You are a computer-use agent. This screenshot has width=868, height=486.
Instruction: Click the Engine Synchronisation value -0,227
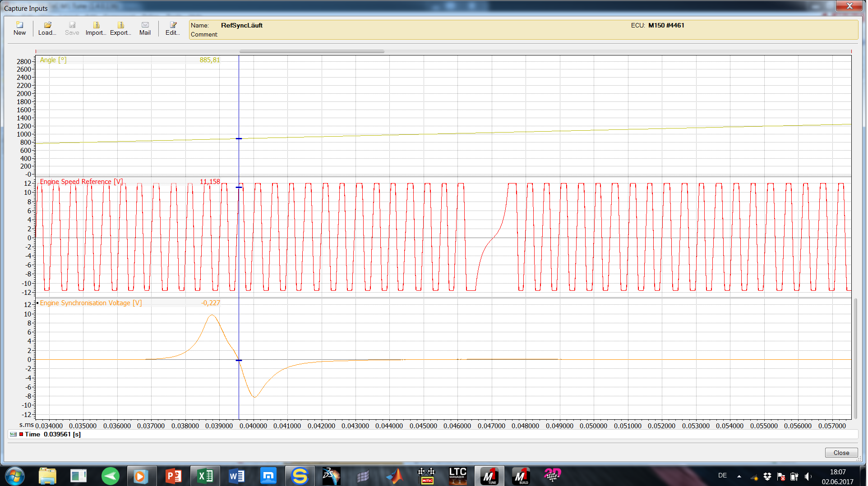tap(211, 303)
